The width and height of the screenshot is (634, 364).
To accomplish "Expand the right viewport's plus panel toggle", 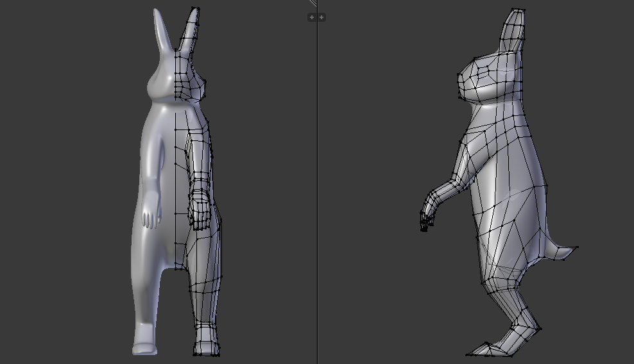I will point(321,17).
